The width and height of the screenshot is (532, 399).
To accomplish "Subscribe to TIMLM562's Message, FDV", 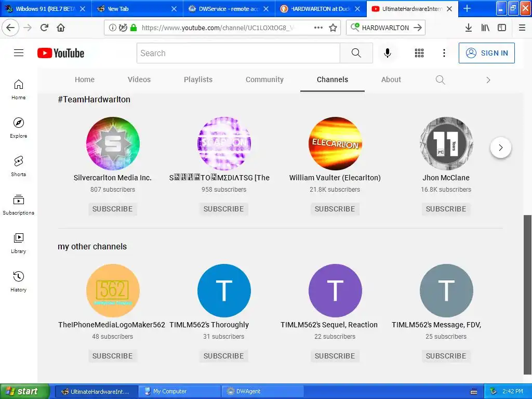I will tap(446, 356).
